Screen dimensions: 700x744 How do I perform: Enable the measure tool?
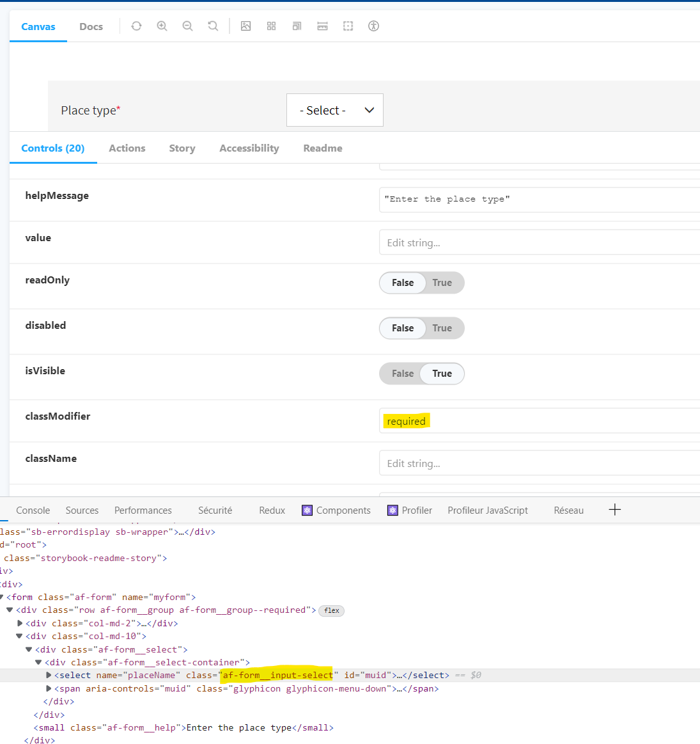click(322, 26)
